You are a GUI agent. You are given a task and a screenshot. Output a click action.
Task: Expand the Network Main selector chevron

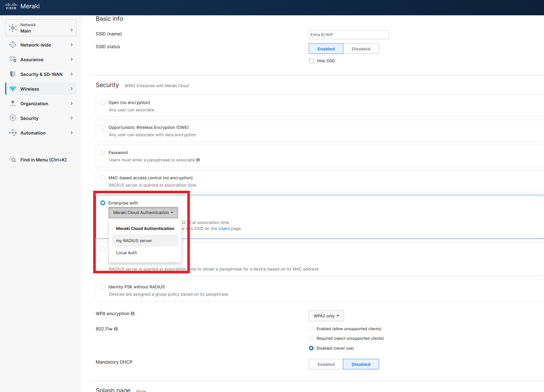click(71, 30)
